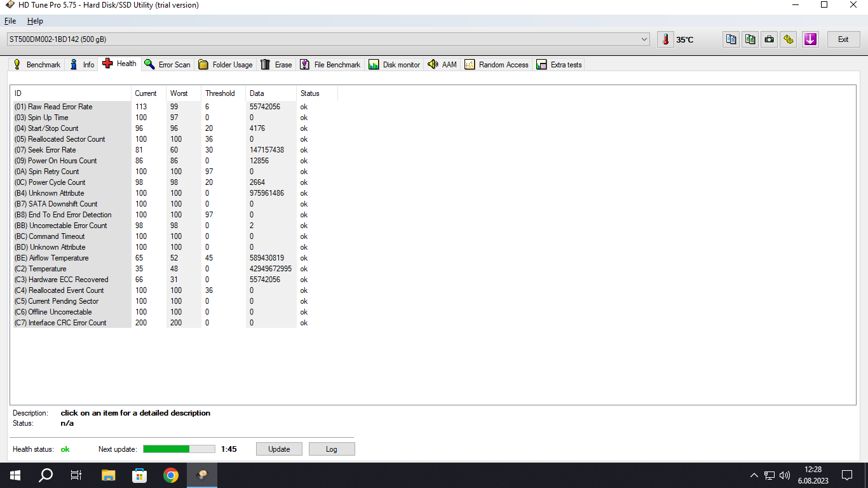The height and width of the screenshot is (488, 868).
Task: Click the thermometer temperature indicator
Action: pos(665,39)
